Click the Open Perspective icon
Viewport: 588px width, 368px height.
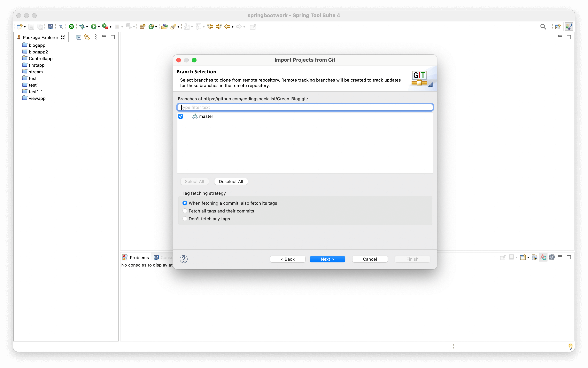click(x=558, y=27)
